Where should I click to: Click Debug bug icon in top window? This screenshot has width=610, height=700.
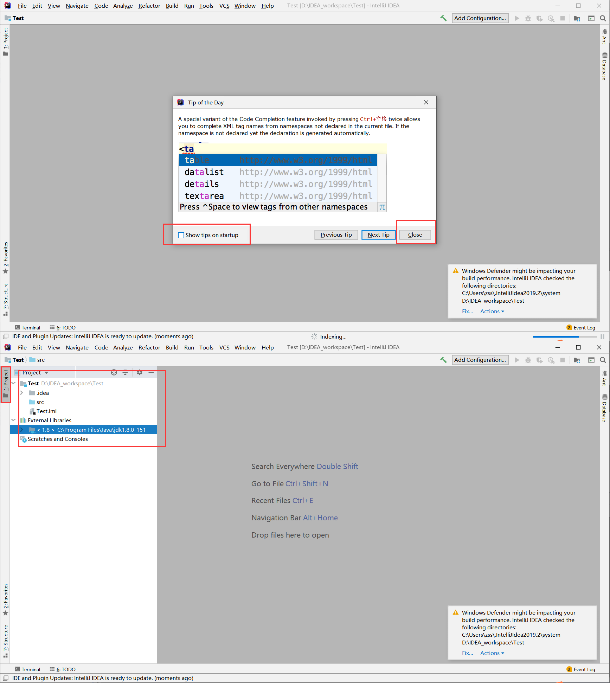pyautogui.click(x=528, y=18)
